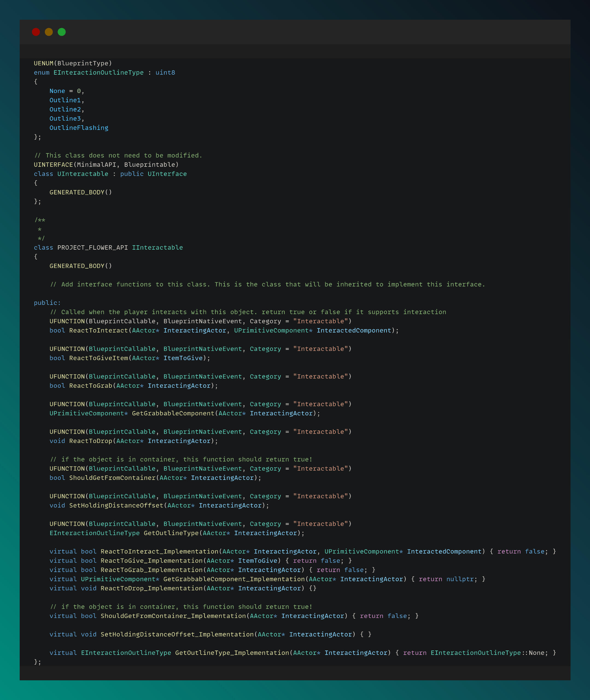
Task: Click the ReactToGiveItem function declaration name
Action: point(99,358)
